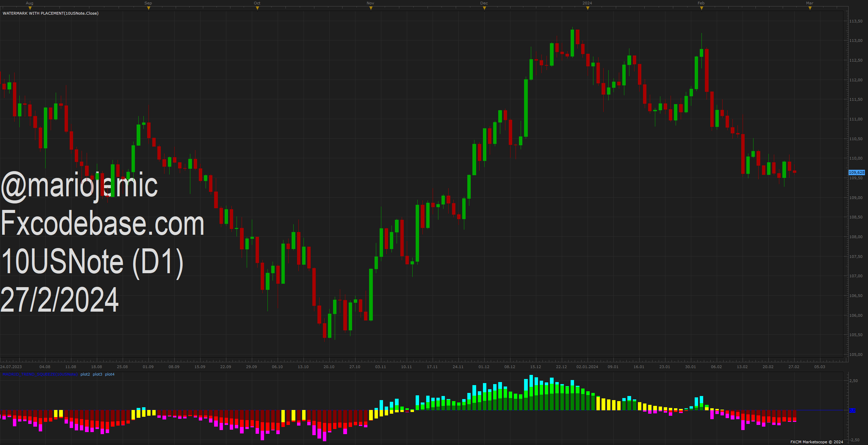The width and height of the screenshot is (868, 445).
Task: Click the Mar month marker triangle
Action: [x=810, y=8]
